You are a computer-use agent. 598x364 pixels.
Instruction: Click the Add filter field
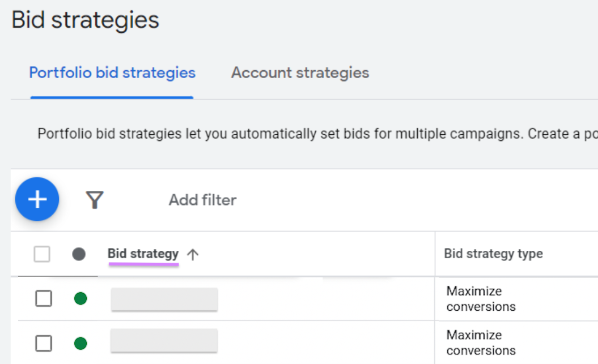click(x=202, y=200)
